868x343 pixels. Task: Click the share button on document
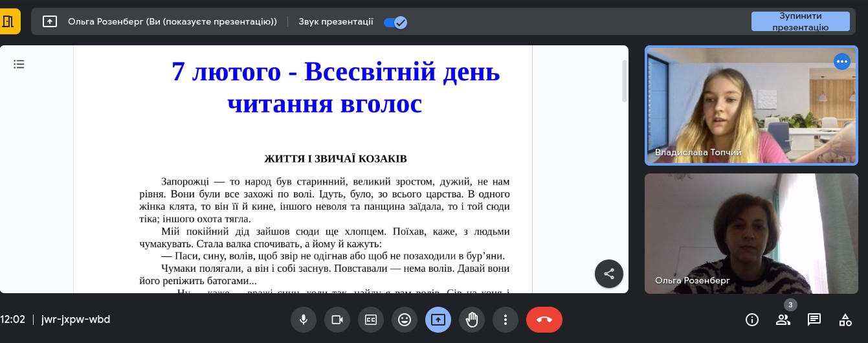[x=608, y=274]
